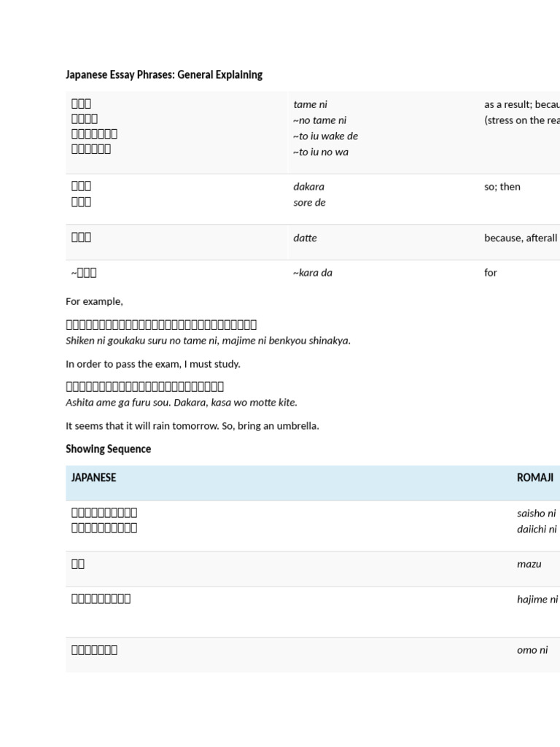Click the 'Showing Sequence' heading

[x=108, y=449]
